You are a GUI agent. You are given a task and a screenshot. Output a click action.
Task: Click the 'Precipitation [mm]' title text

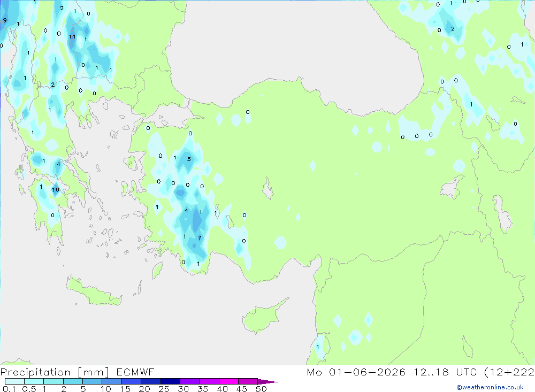[x=55, y=372]
